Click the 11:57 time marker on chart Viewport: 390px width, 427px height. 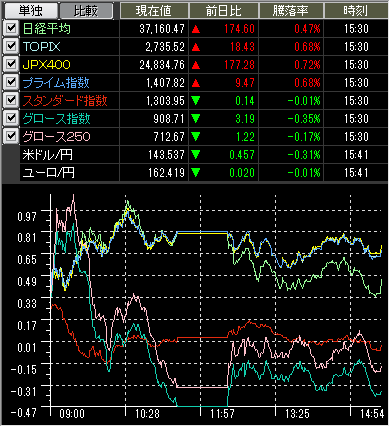(222, 414)
